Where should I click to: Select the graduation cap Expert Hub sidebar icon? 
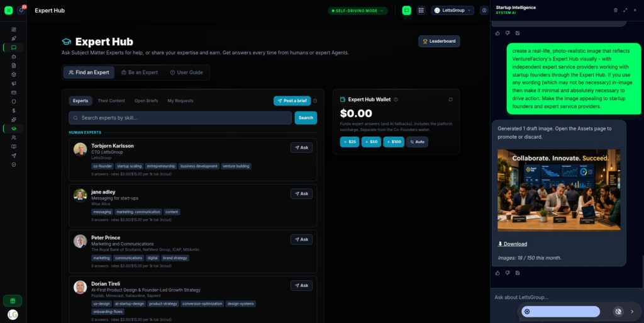[14, 128]
